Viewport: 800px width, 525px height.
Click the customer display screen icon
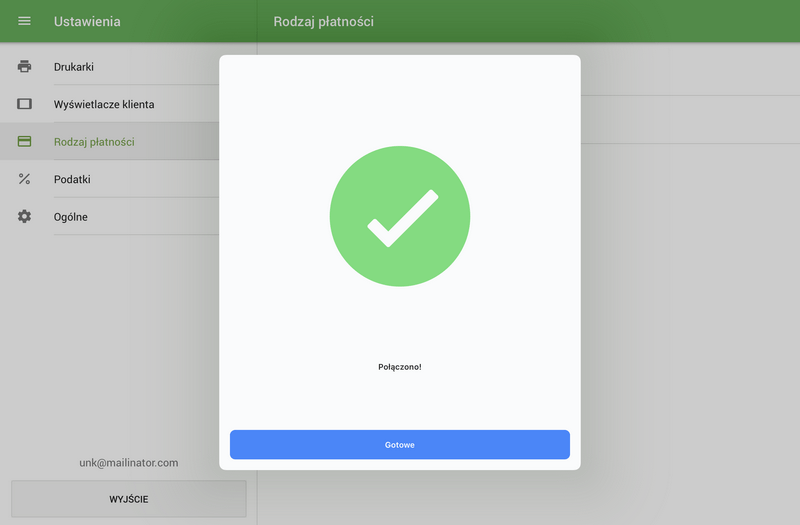click(x=25, y=104)
